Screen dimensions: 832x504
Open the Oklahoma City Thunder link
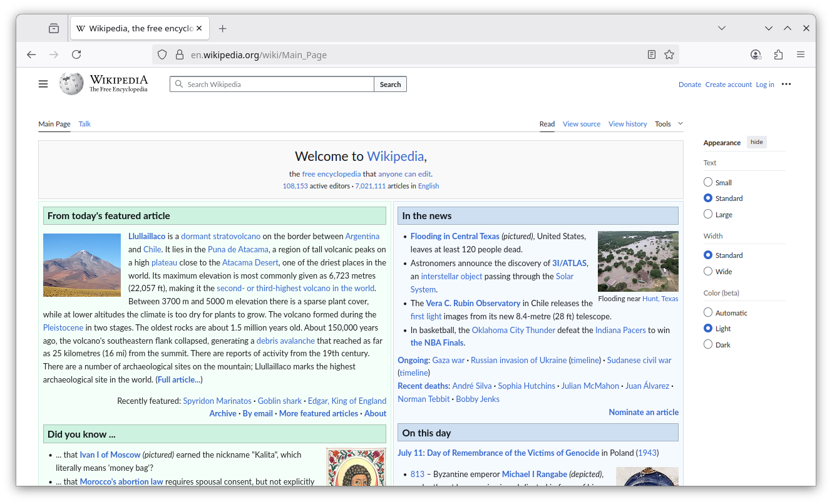[x=513, y=330]
